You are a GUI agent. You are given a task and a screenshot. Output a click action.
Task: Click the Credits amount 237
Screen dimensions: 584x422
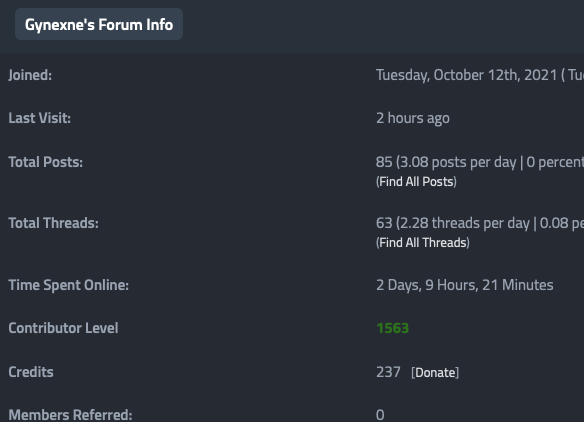point(388,372)
